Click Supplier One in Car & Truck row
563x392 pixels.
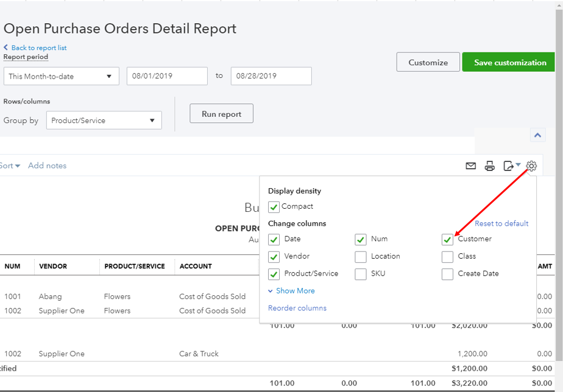tap(62, 354)
